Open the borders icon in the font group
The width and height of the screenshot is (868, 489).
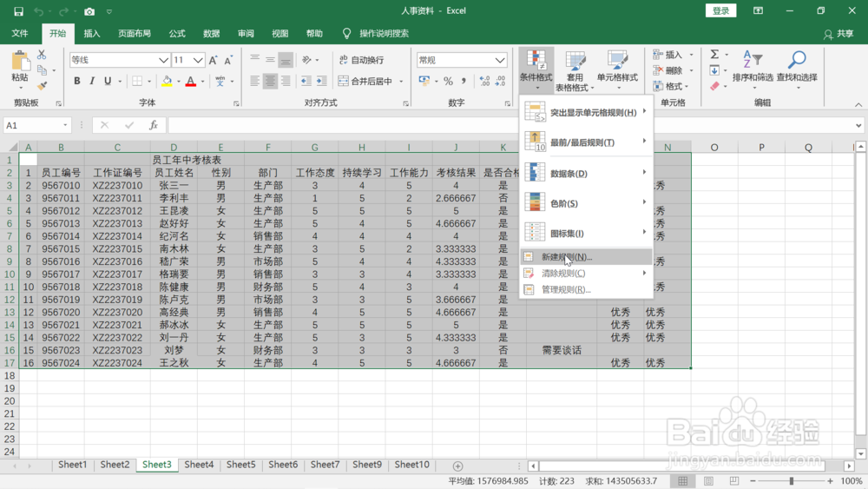pyautogui.click(x=137, y=82)
